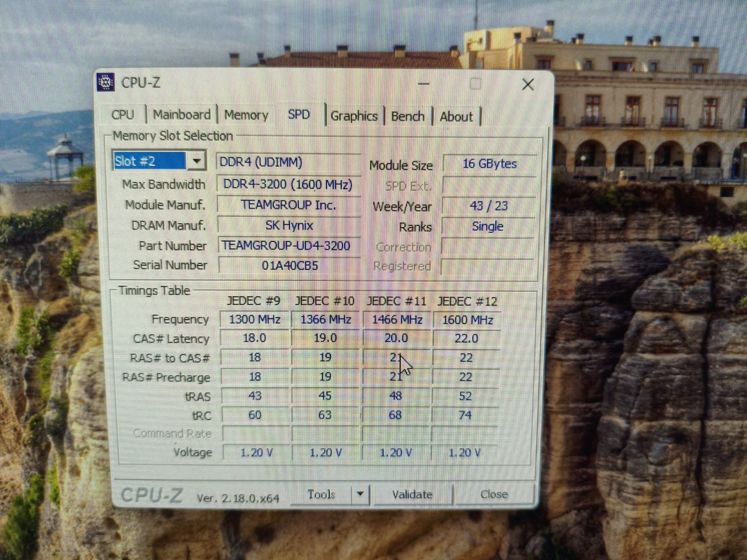Open the Tools dropdown arrow
Image resolution: width=747 pixels, height=560 pixels.
click(360, 494)
